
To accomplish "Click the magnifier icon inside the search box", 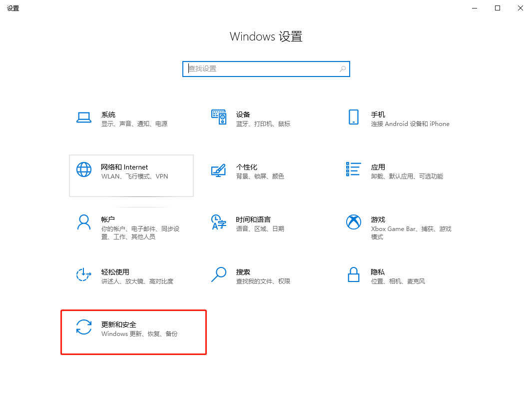I will 343,69.
